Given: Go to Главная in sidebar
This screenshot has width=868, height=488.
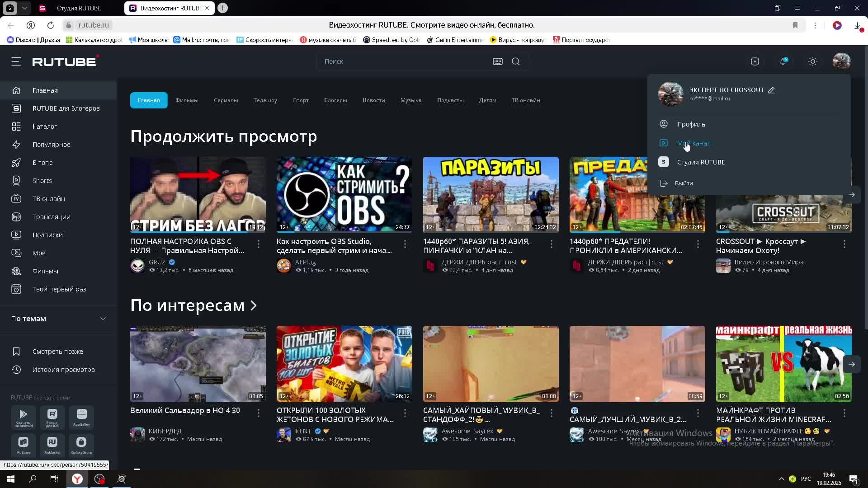Looking at the screenshot, I should (58, 90).
